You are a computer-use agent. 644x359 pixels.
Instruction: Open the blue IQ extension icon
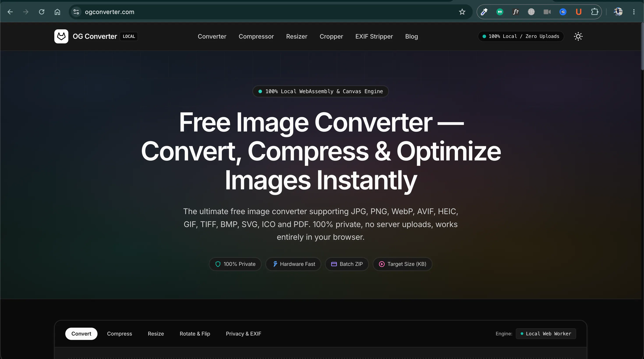[x=563, y=12]
